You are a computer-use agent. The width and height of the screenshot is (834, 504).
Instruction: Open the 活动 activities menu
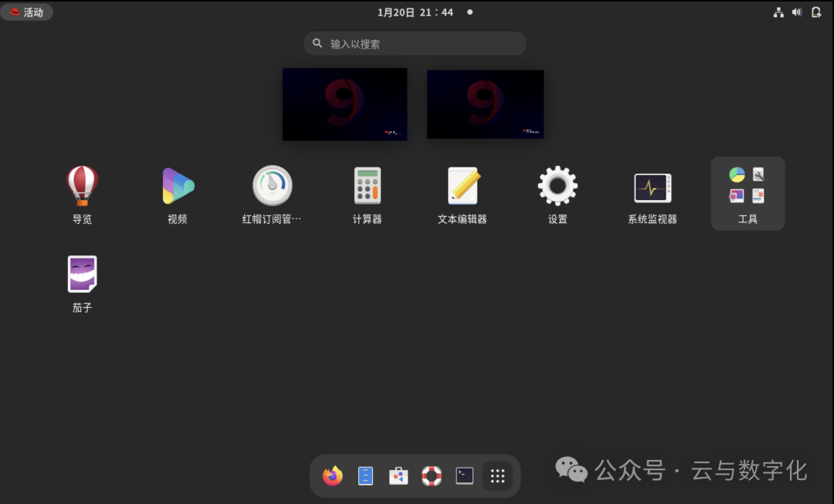27,12
